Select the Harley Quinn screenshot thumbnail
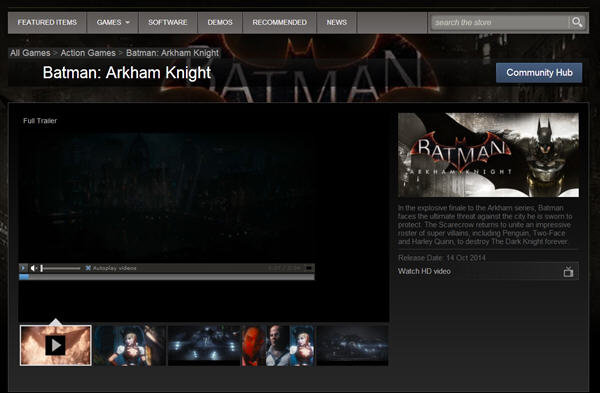This screenshot has height=393, width=600. click(130, 346)
